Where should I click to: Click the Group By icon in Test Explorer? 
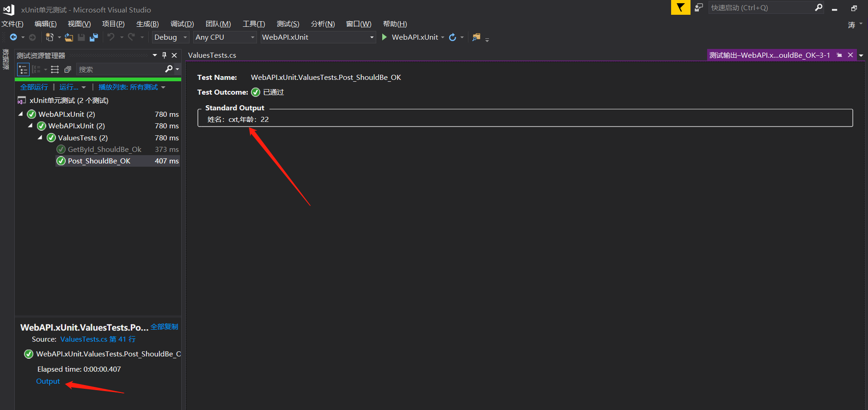[x=36, y=70]
